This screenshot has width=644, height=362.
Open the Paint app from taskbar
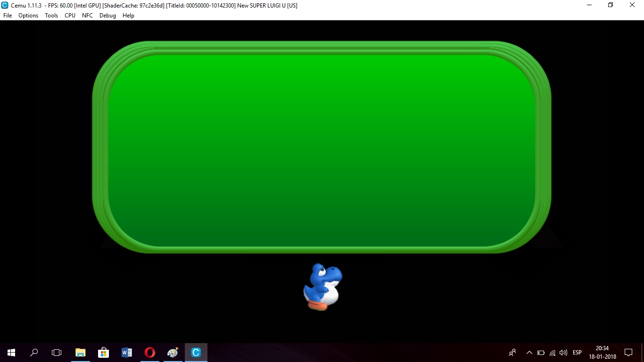[x=173, y=353]
